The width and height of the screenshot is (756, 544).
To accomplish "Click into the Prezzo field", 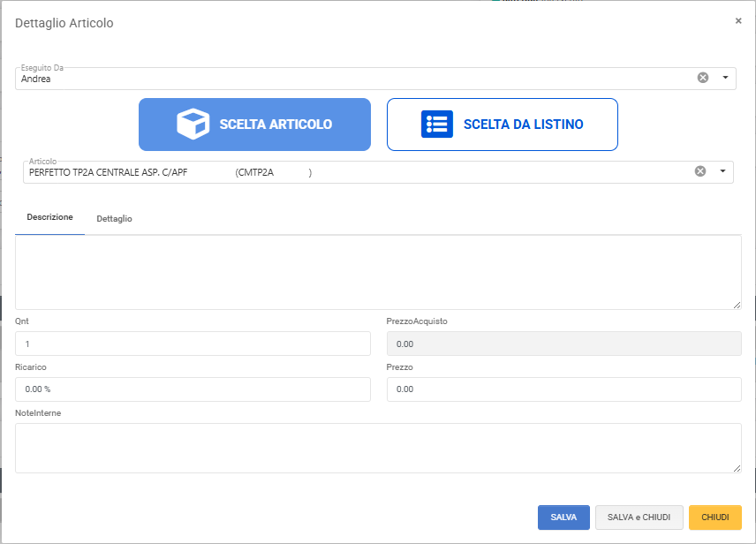I will coord(564,389).
